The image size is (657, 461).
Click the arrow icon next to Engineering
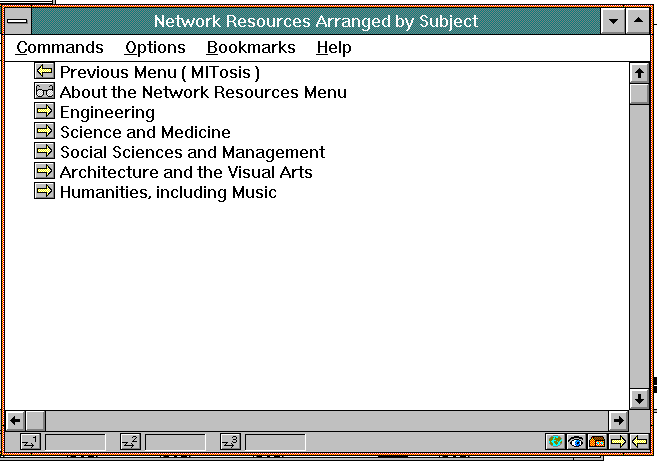coord(44,112)
